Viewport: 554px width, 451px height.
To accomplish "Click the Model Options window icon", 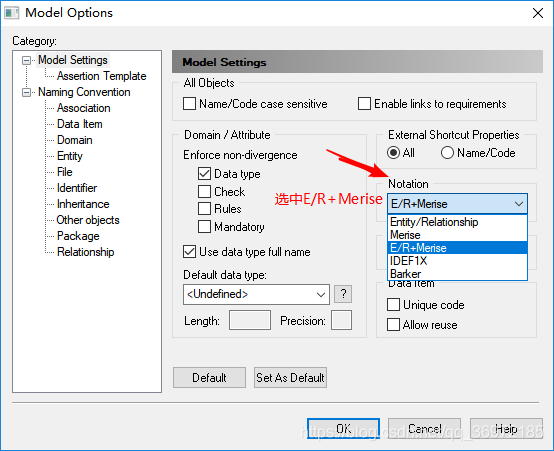I will [x=11, y=13].
